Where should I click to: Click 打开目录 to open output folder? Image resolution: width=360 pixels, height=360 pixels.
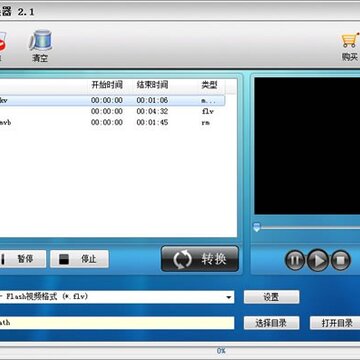click(336, 323)
